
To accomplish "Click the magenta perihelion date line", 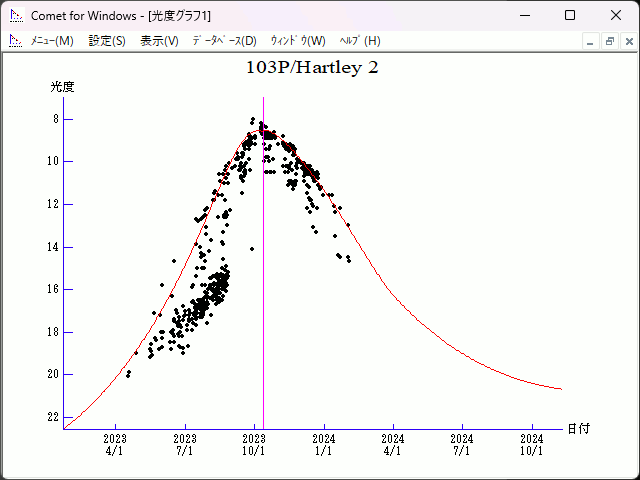I will tap(263, 263).
